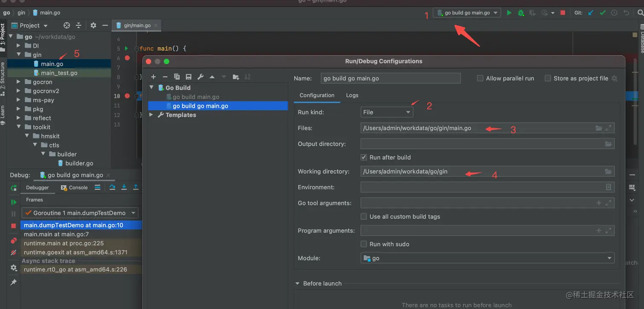This screenshot has height=309, width=644.
Task: Collapse all in Project panel toolbar
Action: pyautogui.click(x=78, y=26)
